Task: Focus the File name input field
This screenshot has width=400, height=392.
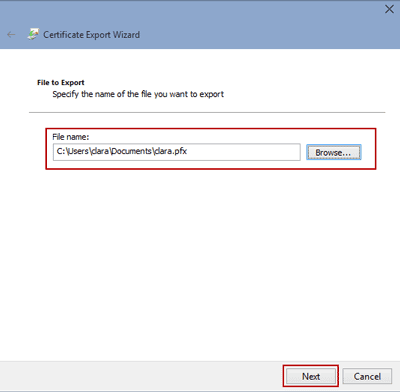Action: pos(177,152)
